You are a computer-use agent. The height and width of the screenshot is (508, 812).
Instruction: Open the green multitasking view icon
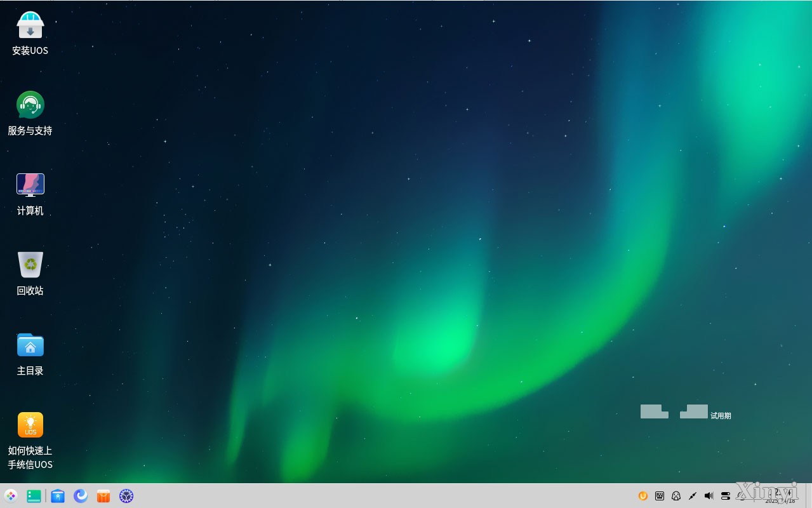pyautogui.click(x=34, y=496)
